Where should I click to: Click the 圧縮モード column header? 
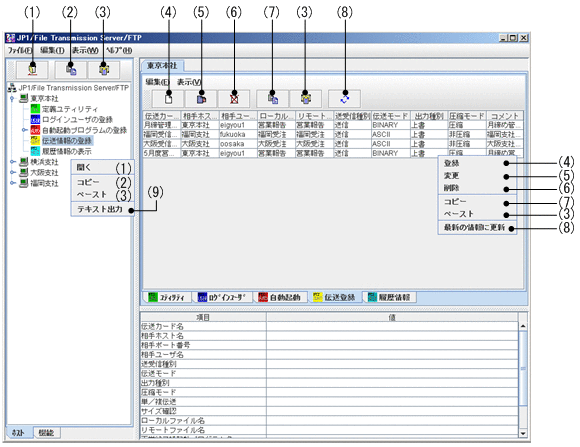pos(467,116)
